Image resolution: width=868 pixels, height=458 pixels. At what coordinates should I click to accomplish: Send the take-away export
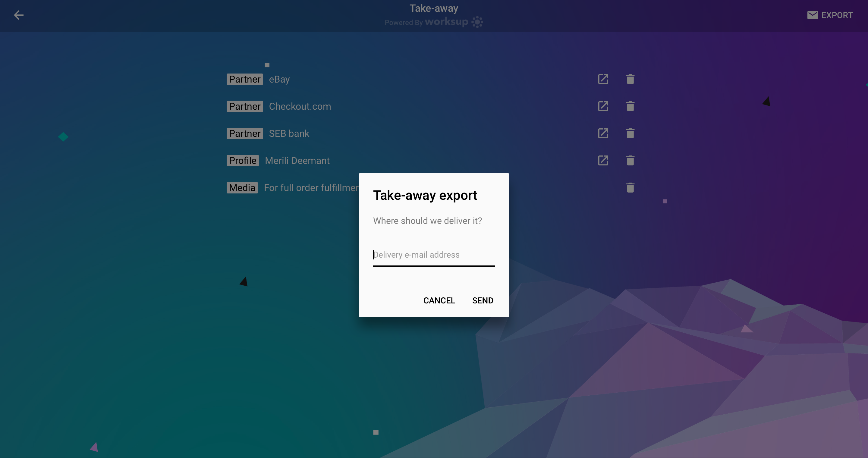point(483,300)
